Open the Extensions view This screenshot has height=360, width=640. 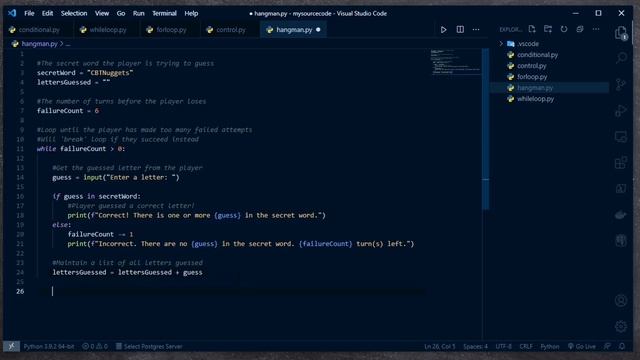pos(621,163)
